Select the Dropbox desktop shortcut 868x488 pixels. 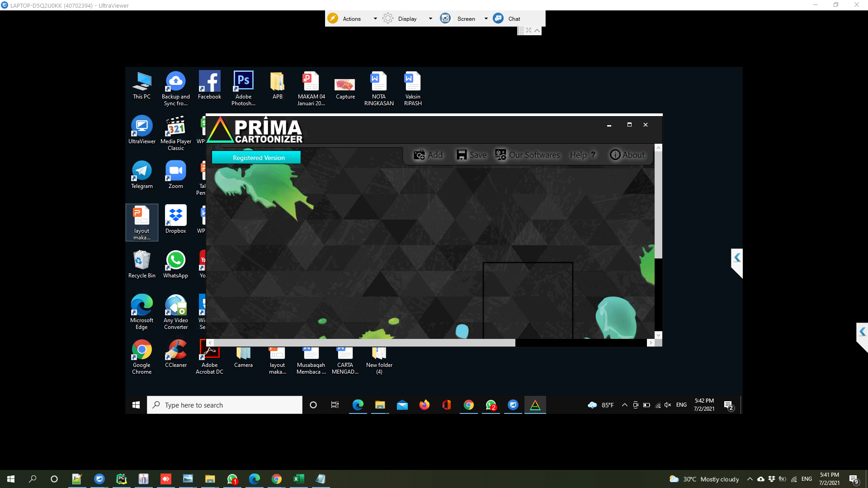(176, 219)
